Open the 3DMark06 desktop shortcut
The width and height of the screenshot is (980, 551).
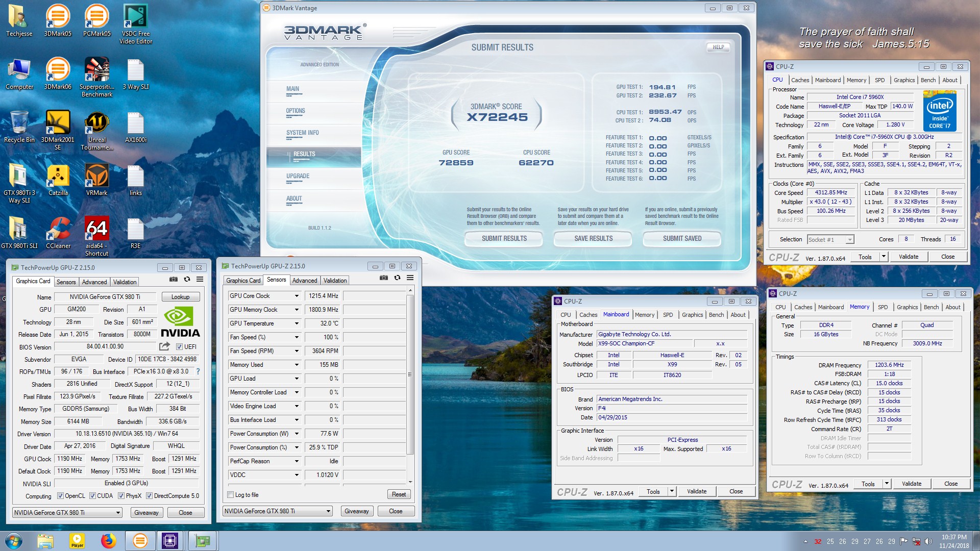(58, 73)
